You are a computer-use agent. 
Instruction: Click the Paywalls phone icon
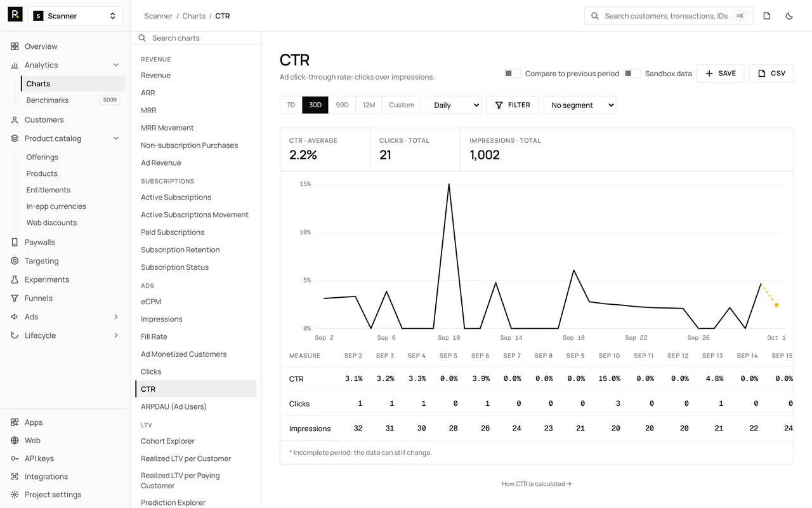[15, 242]
